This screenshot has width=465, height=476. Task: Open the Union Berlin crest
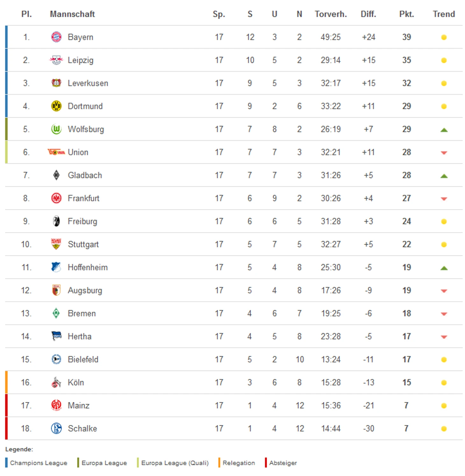(56, 152)
